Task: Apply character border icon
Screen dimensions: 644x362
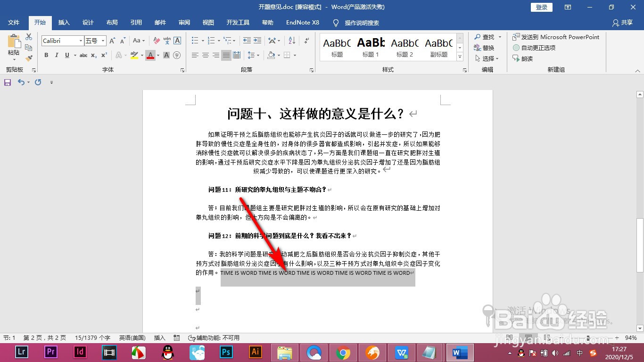Action: (177, 41)
